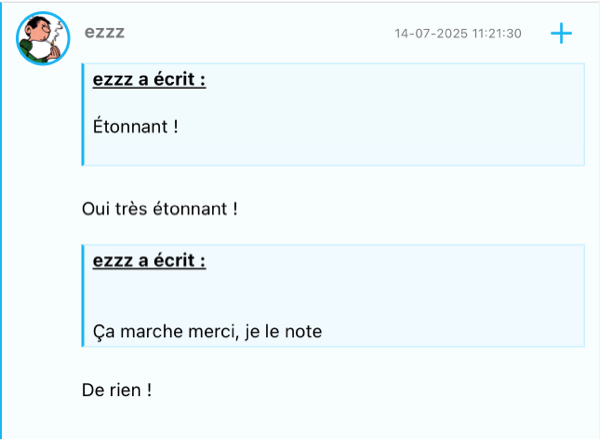
Task: Click the word "note" in second quote
Action: pos(303,331)
